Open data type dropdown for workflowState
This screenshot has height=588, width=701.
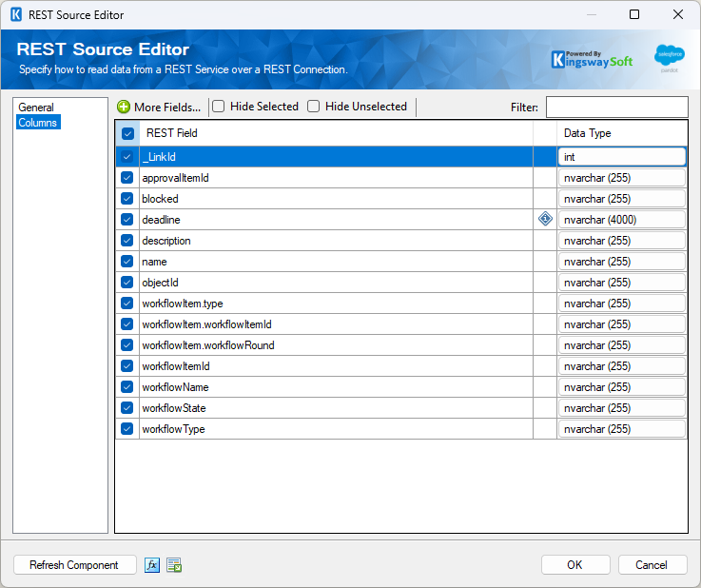622,408
